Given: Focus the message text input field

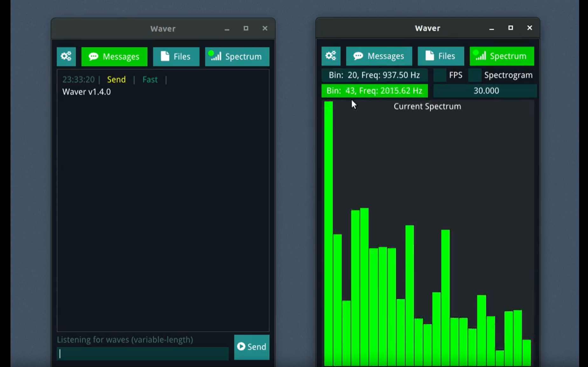Looking at the screenshot, I should [x=143, y=354].
